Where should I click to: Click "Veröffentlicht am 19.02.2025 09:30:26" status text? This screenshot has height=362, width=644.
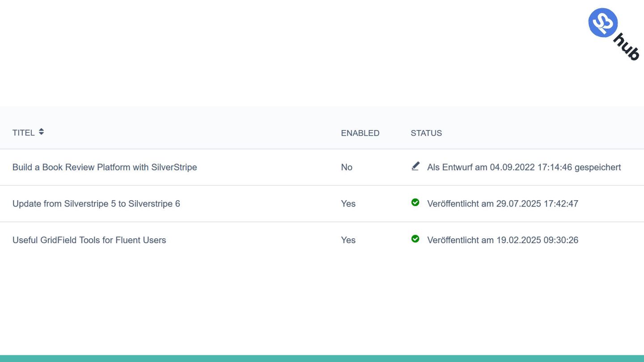[503, 240]
